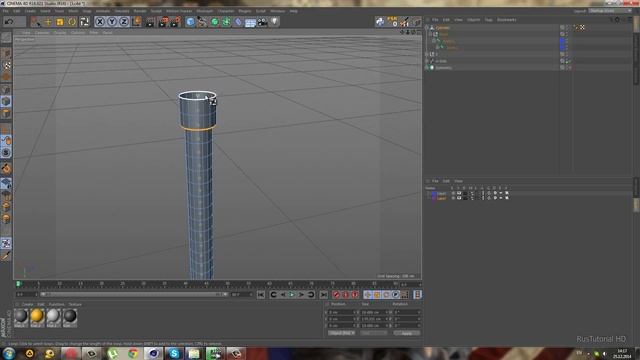Click the Apply button
This screenshot has width=640, height=360.
click(x=406, y=333)
